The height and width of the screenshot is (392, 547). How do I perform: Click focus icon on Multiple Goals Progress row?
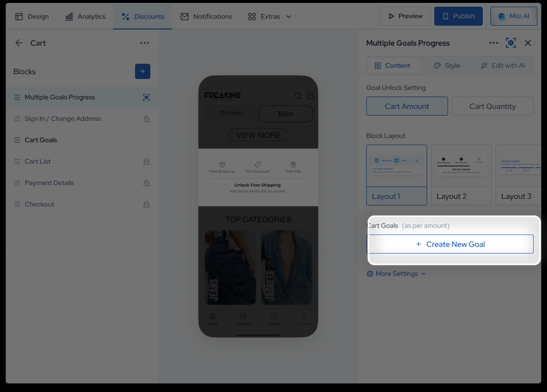(x=147, y=98)
